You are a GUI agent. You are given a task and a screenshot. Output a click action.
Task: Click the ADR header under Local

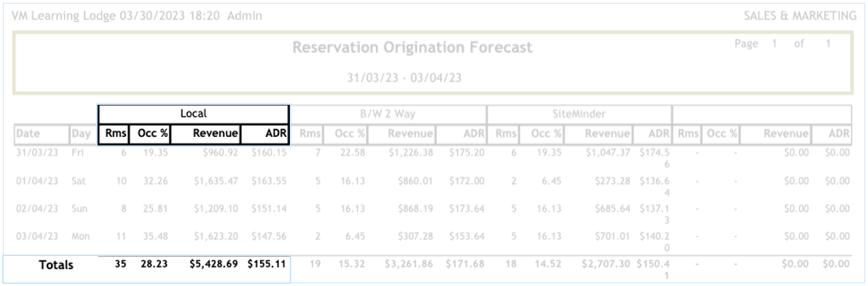tap(265, 134)
